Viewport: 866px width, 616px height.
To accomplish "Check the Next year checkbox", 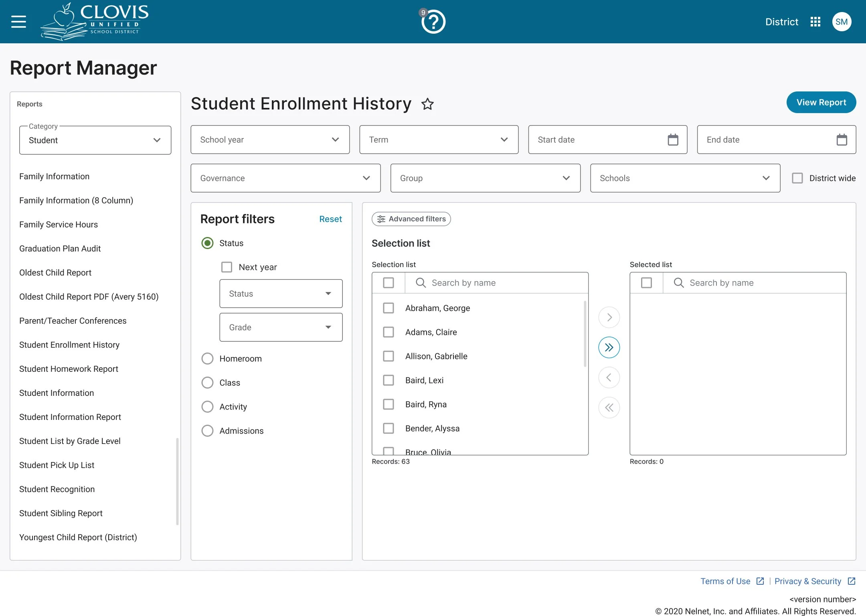I will tap(227, 267).
